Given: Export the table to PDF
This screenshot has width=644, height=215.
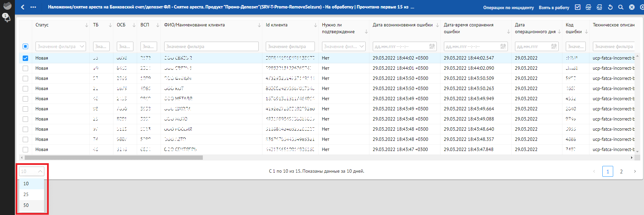Looking at the screenshot, I should point(588,7).
